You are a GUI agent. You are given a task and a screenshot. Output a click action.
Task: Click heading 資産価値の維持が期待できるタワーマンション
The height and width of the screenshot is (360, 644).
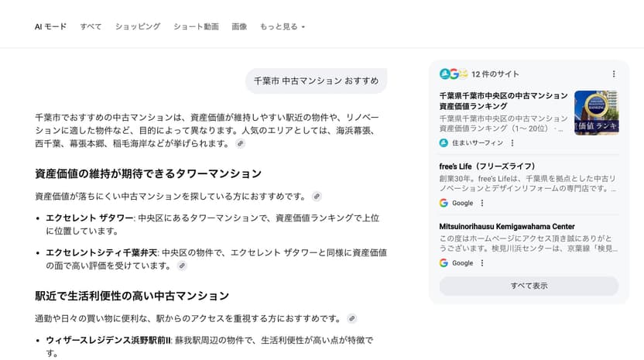pyautogui.click(x=149, y=173)
